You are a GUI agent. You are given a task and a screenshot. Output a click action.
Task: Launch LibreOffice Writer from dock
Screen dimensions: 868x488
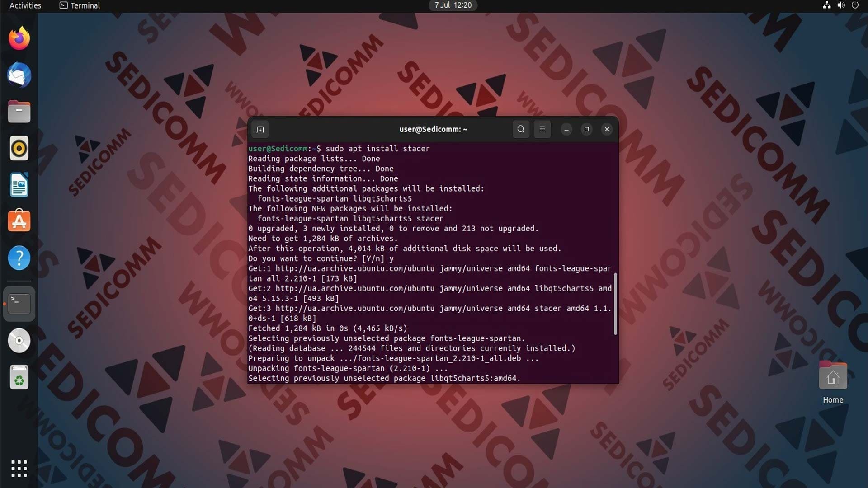pos(19,185)
